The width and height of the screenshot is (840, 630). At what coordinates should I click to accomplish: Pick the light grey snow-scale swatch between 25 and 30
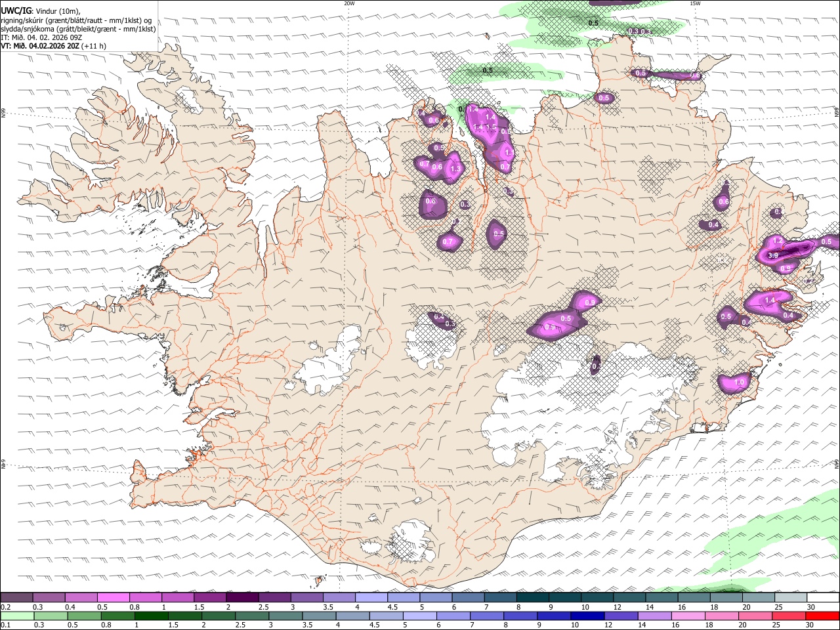(x=791, y=598)
